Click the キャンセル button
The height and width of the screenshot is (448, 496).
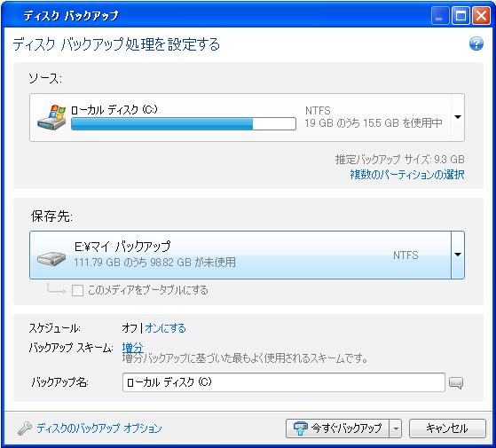click(x=447, y=428)
